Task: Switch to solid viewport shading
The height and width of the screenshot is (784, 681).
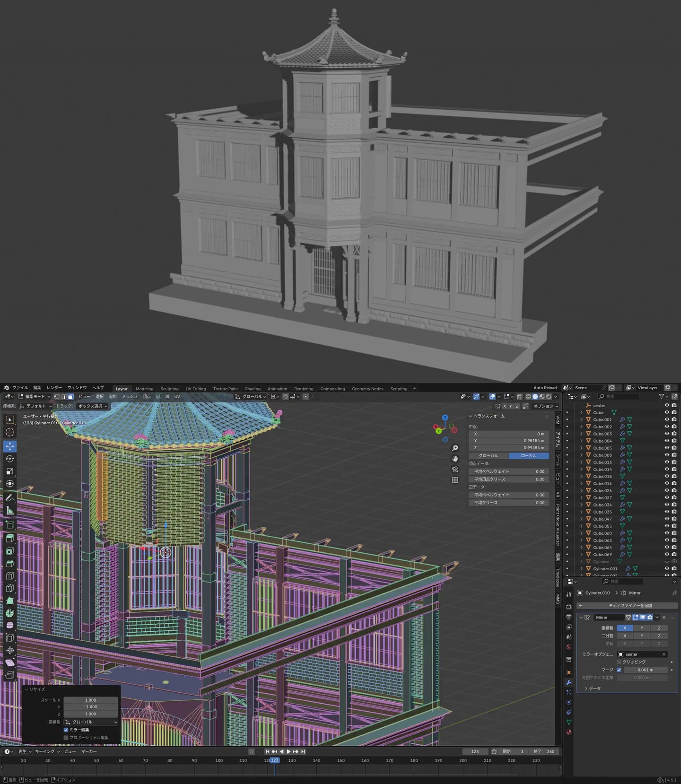Action: pyautogui.click(x=535, y=397)
